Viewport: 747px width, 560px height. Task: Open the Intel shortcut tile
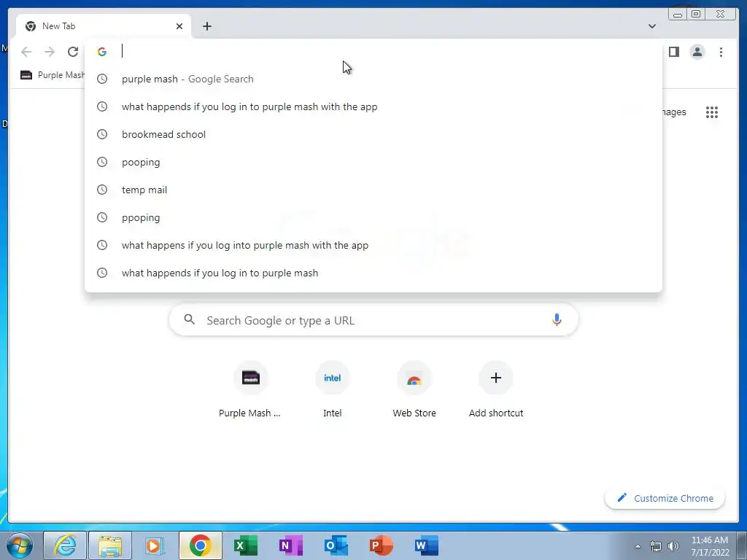(332, 391)
